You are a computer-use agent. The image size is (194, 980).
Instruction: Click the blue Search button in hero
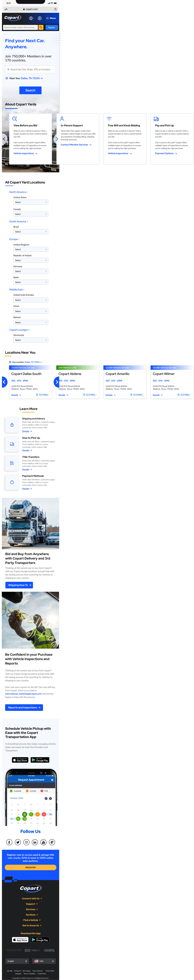[30, 90]
